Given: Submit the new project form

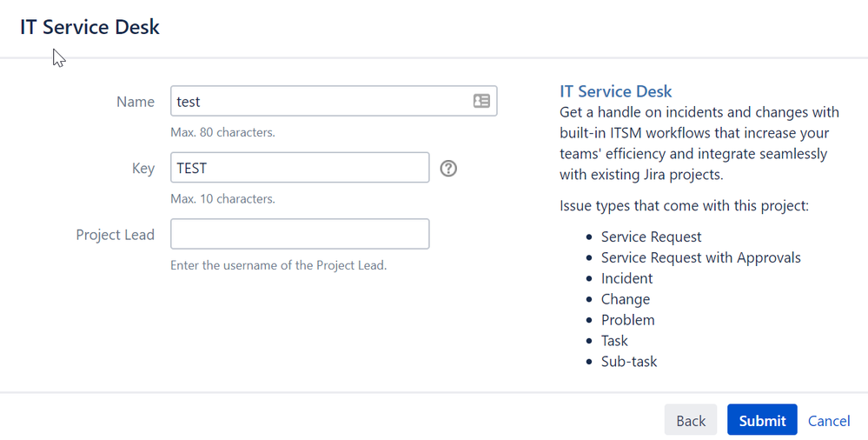Looking at the screenshot, I should tap(762, 420).
